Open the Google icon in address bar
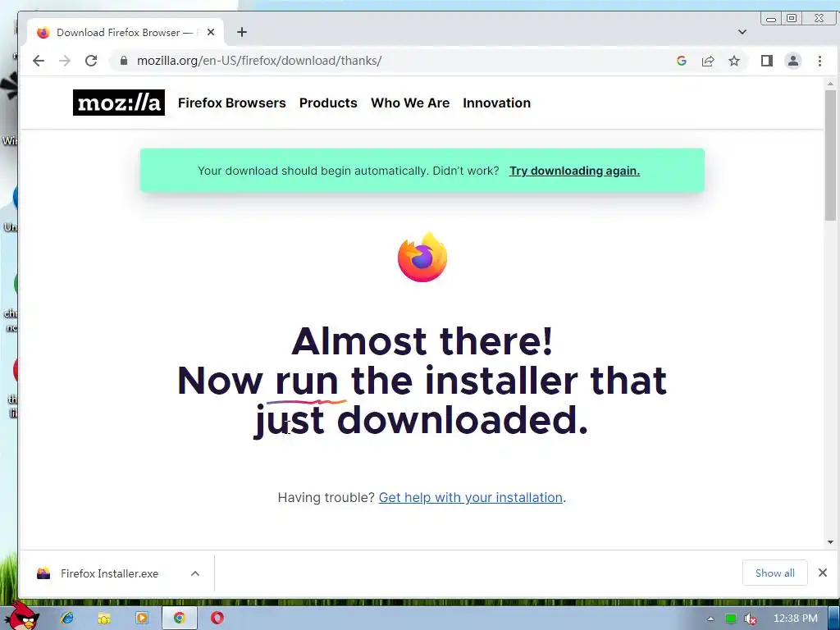Viewport: 840px width, 630px height. [682, 61]
